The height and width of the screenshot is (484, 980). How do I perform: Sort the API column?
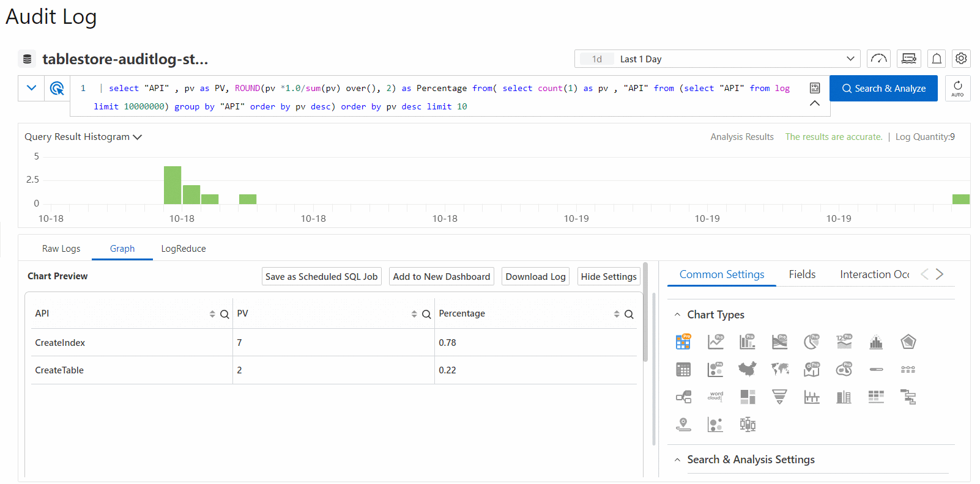[212, 314]
